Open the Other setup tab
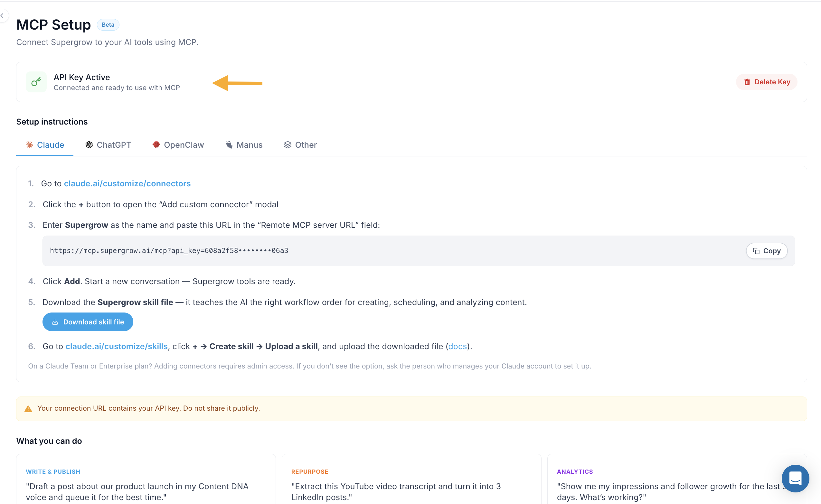 point(300,145)
